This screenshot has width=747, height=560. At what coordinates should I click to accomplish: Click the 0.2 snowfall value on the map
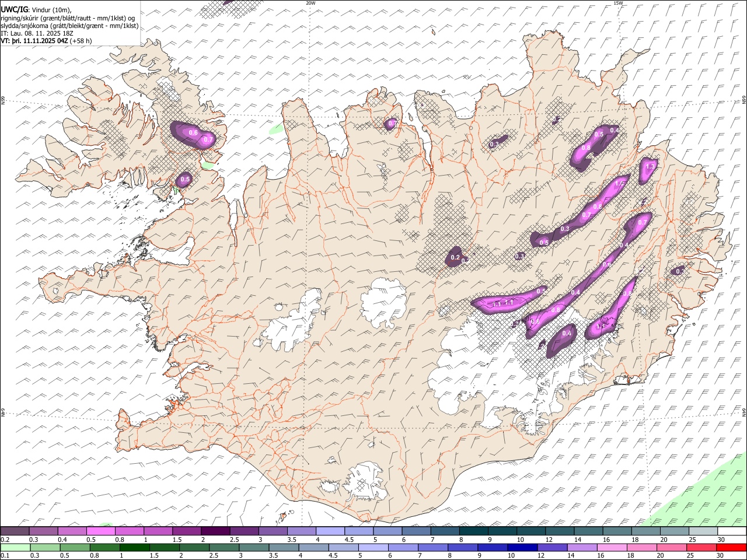point(456,257)
